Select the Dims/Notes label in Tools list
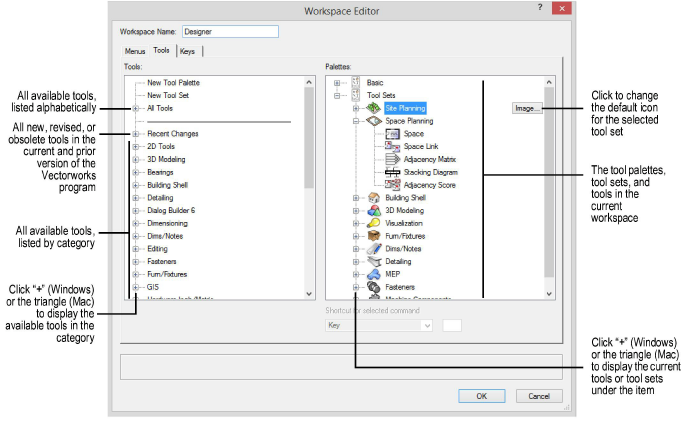 coord(165,236)
